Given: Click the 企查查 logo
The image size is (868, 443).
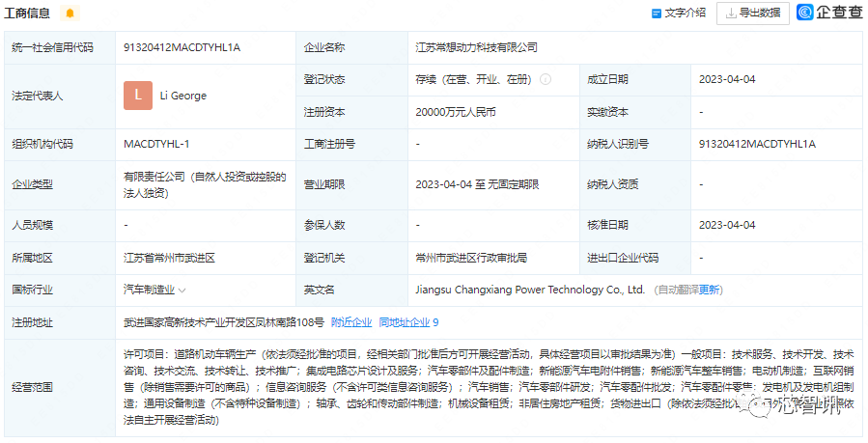Looking at the screenshot, I should (x=829, y=13).
